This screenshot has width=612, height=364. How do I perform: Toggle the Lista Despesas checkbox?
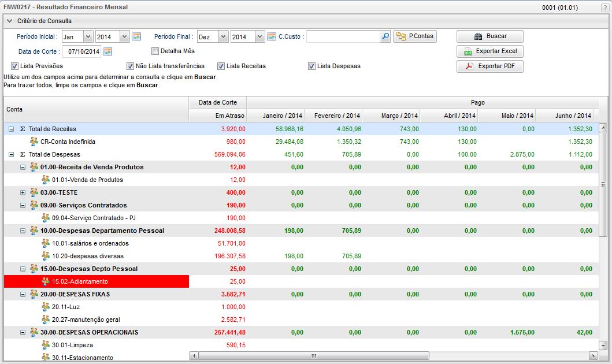pyautogui.click(x=311, y=66)
